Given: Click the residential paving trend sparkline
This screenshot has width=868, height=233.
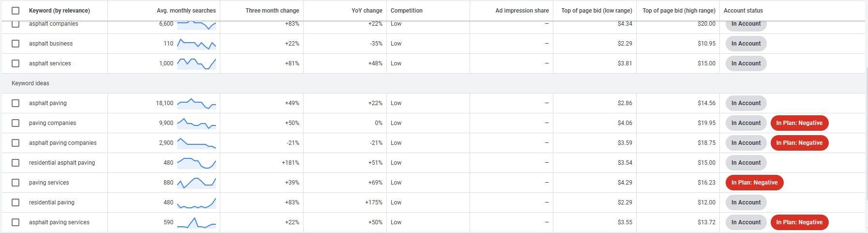Looking at the screenshot, I should tap(197, 202).
